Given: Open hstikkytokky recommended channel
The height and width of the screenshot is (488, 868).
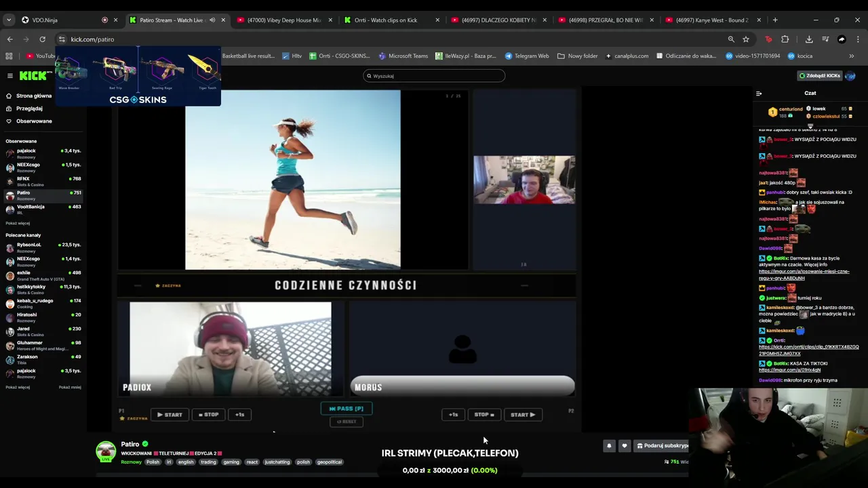Looking at the screenshot, I should pos(43,289).
